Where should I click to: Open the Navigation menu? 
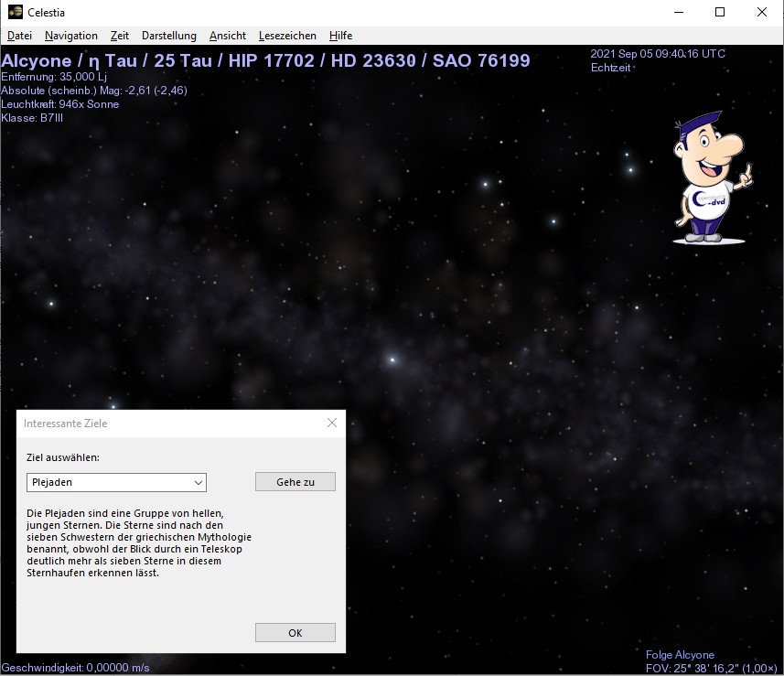click(70, 36)
